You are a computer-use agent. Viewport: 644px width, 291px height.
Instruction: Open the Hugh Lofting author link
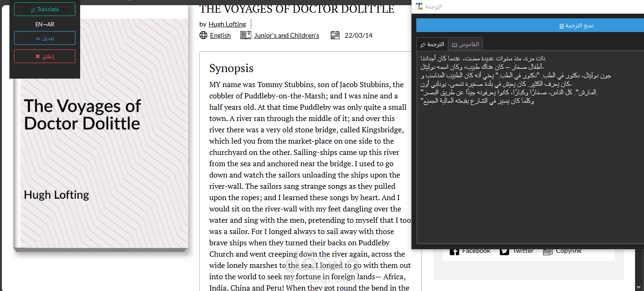pyautogui.click(x=227, y=24)
